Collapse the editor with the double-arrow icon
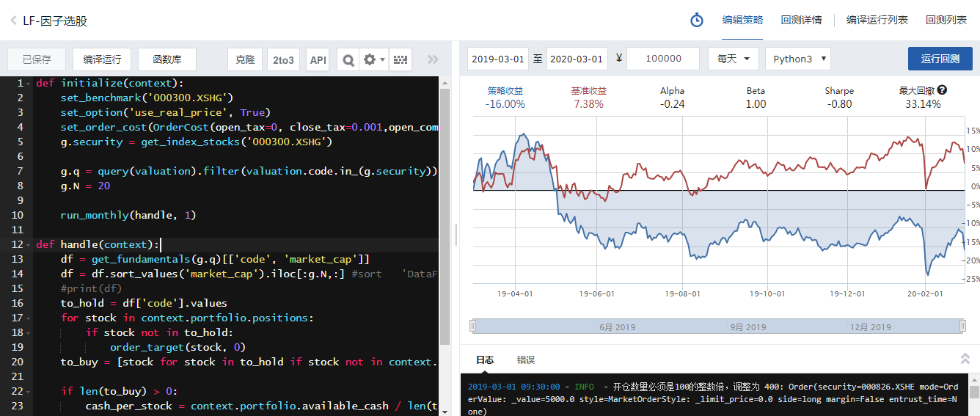Screen dimensions: 980x416 [x=433, y=59]
